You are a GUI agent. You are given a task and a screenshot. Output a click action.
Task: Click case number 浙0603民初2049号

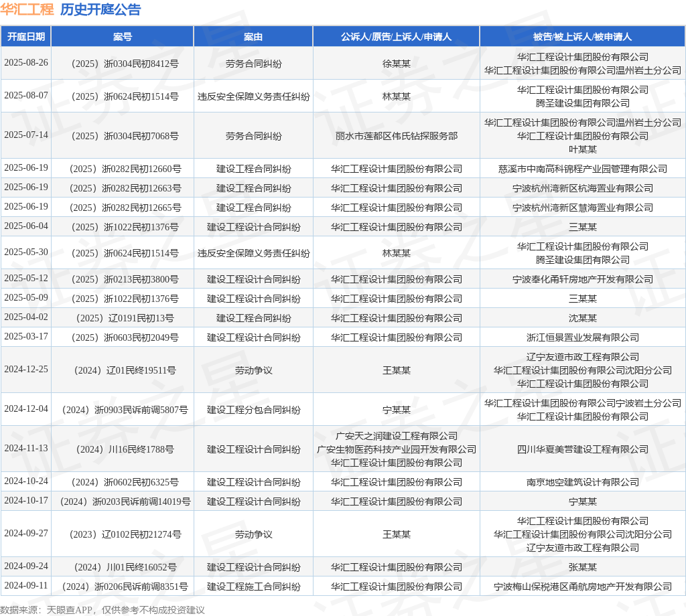pyautogui.click(x=125, y=337)
